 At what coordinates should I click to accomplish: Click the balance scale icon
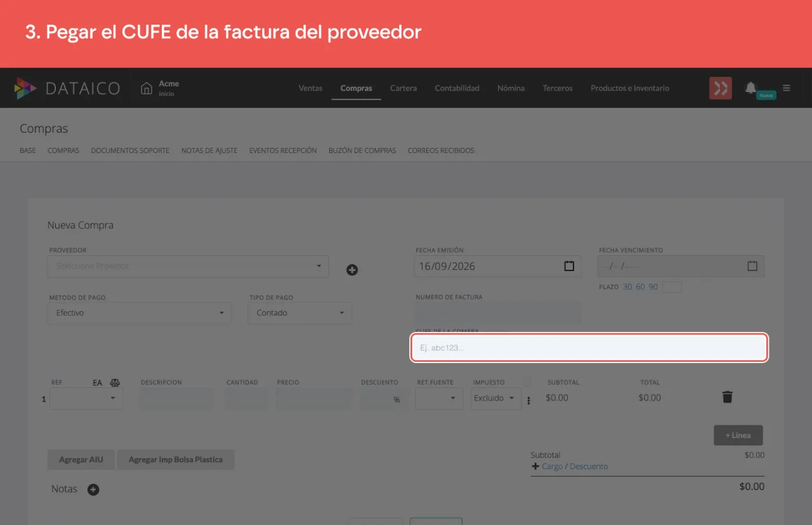[115, 383]
